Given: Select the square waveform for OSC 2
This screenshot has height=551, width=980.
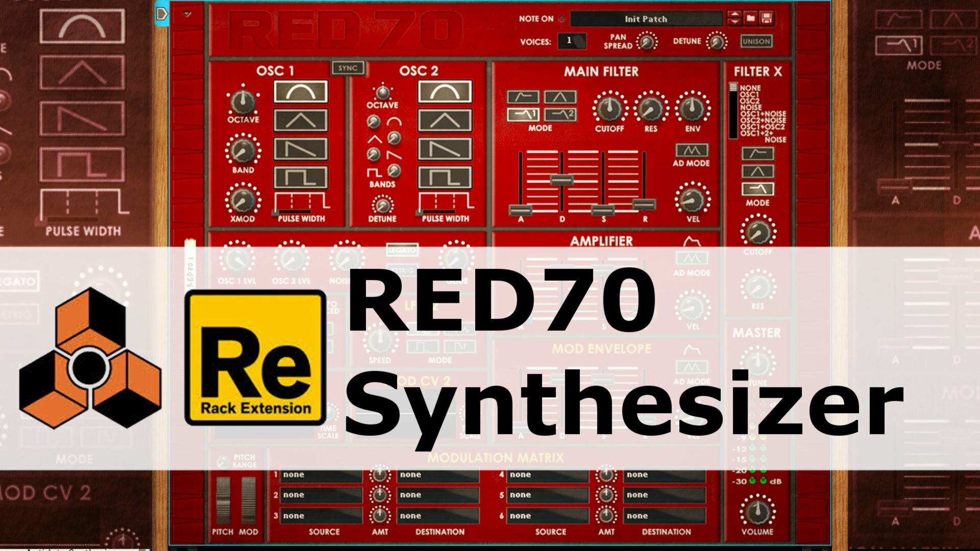Looking at the screenshot, I should pyautogui.click(x=445, y=177).
